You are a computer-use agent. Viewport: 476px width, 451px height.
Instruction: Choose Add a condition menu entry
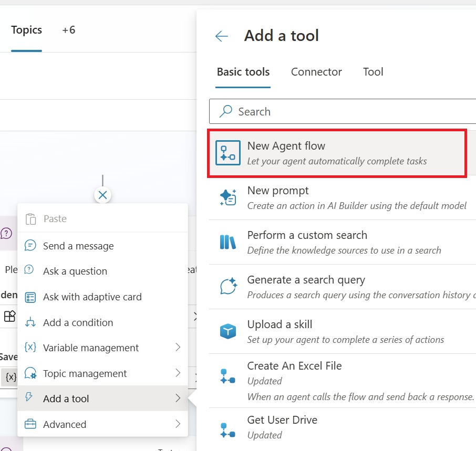(x=78, y=322)
